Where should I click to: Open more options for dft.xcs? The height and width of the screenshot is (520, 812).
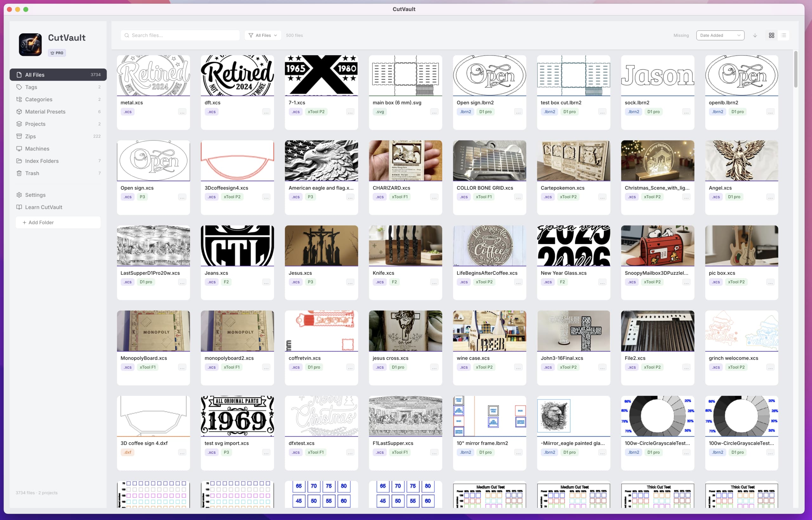[266, 112]
